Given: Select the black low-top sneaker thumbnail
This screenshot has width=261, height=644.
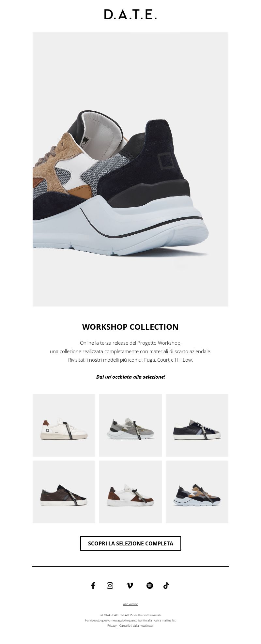Looking at the screenshot, I should point(197,425).
